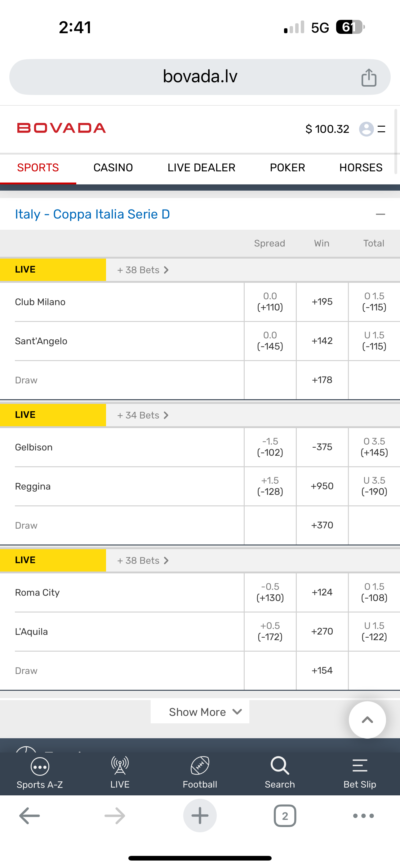The width and height of the screenshot is (400, 868).
Task: Select Club Milano +195 win odds
Action: coord(322,302)
